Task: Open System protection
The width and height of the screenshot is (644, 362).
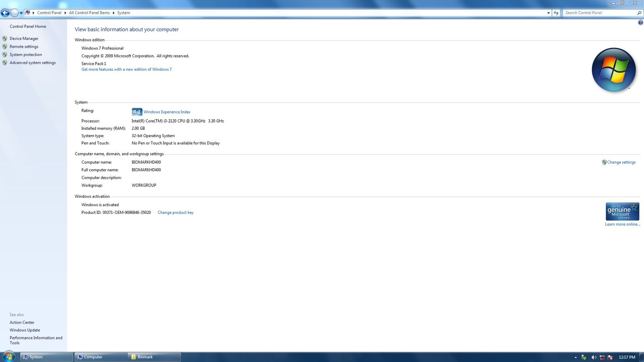Action: 26,55
